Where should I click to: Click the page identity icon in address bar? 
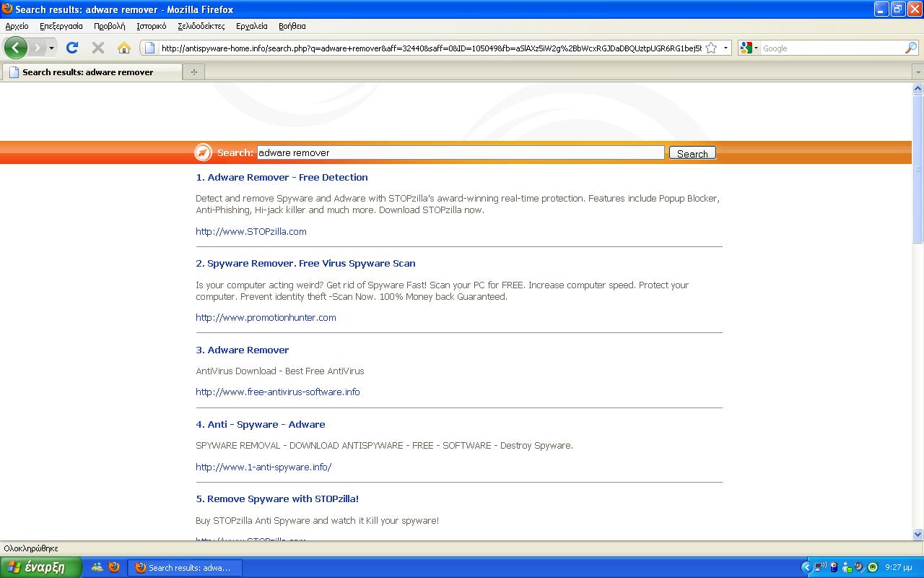[x=149, y=48]
